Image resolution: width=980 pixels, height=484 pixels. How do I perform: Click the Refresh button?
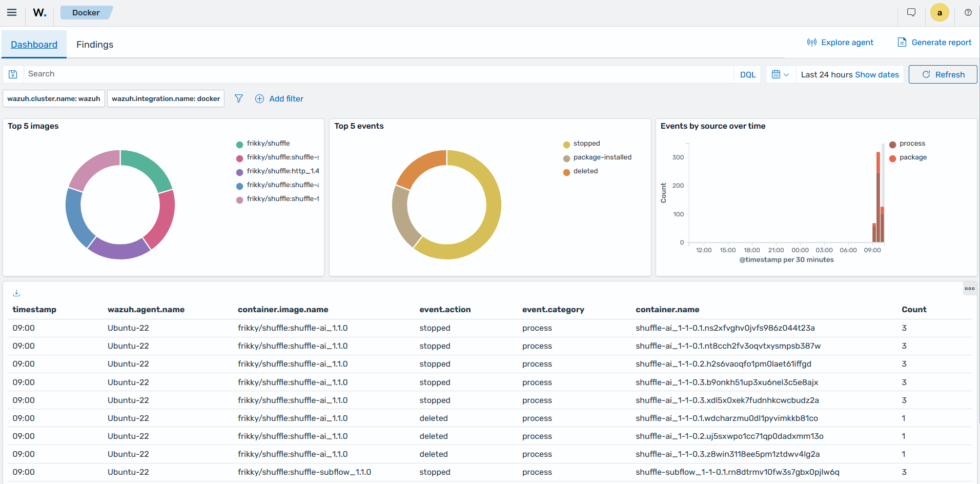pos(943,74)
